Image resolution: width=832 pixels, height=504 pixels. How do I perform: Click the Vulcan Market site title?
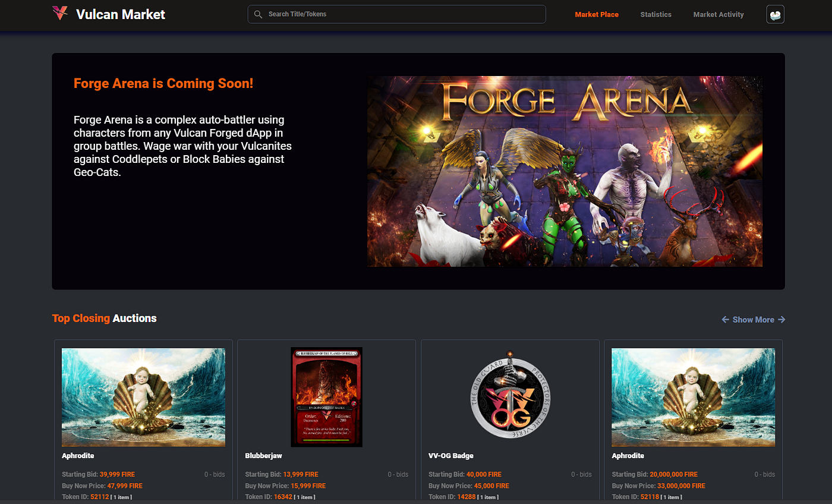click(x=121, y=14)
